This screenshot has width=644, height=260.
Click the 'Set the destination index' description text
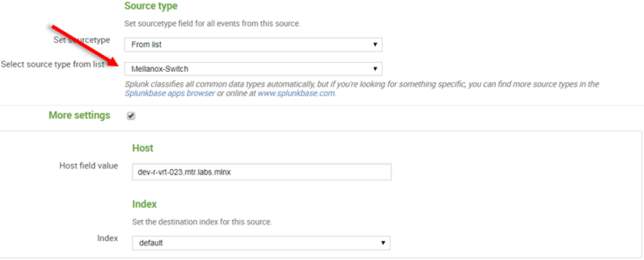coord(202,222)
